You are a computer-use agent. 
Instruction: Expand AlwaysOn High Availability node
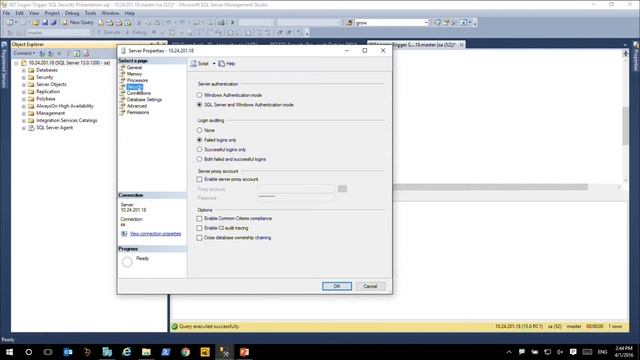24,106
